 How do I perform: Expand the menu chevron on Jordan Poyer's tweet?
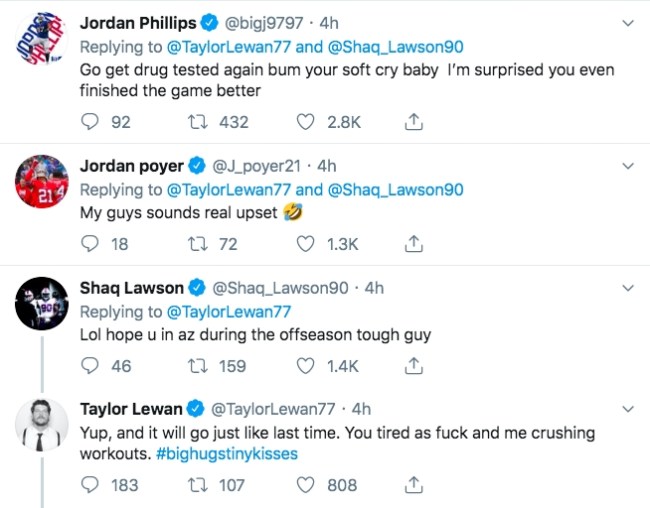click(627, 166)
